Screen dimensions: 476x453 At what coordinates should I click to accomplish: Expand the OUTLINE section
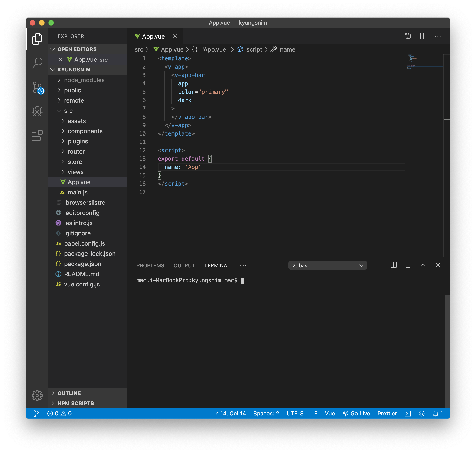click(x=69, y=393)
